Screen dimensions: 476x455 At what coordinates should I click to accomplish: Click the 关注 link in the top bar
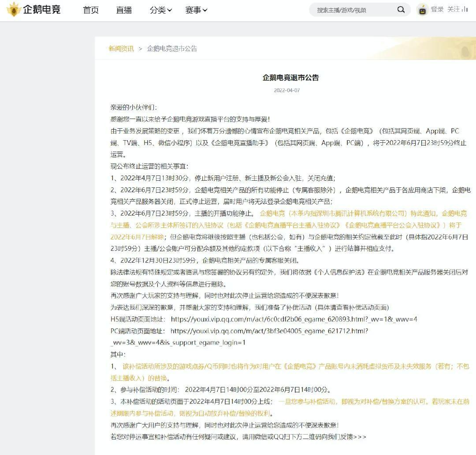pyautogui.click(x=455, y=9)
